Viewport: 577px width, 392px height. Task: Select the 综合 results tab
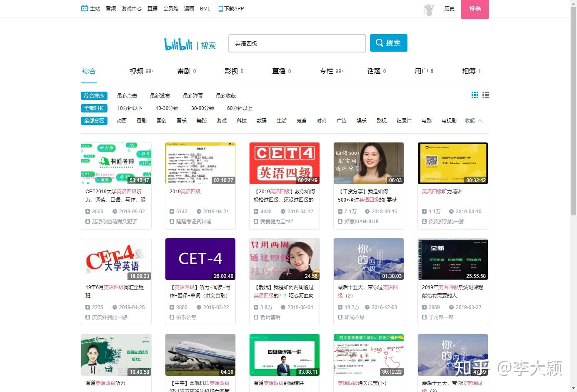(89, 71)
